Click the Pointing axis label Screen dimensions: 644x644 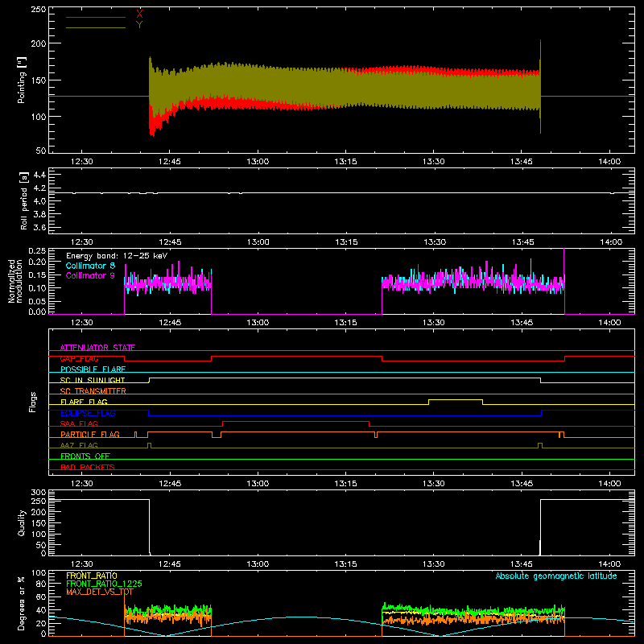(x=22, y=80)
